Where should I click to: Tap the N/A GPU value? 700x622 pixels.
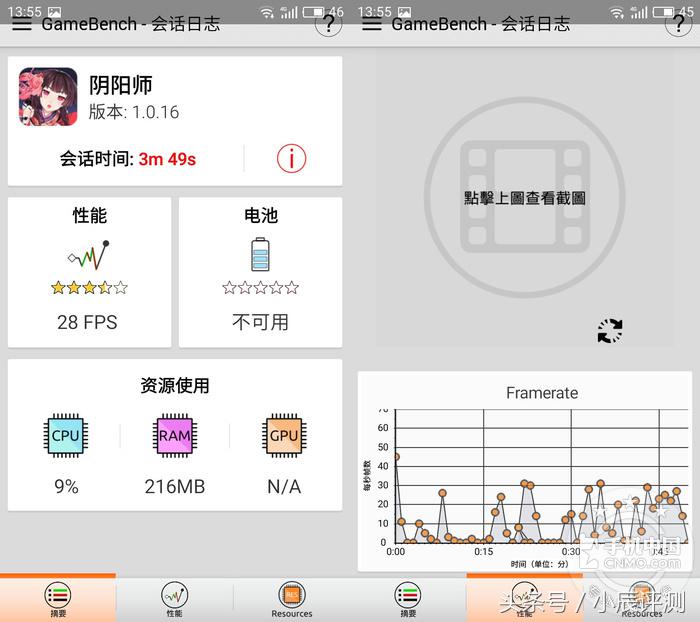[x=284, y=486]
